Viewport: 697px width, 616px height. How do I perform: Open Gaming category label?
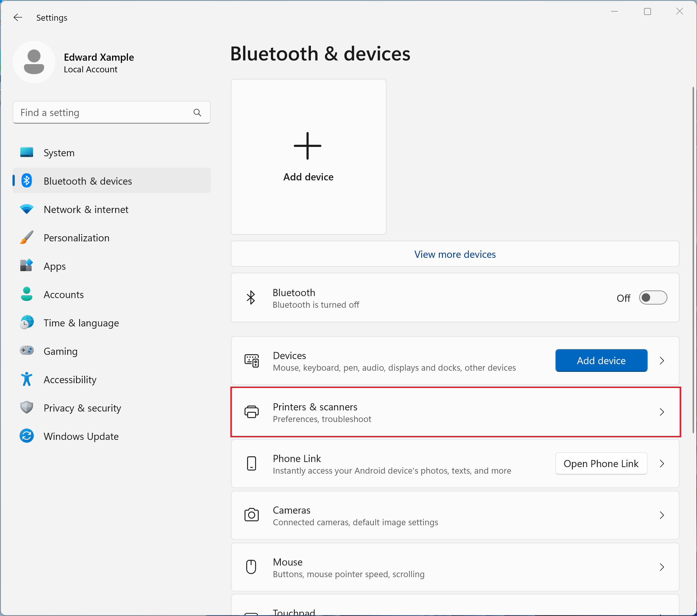click(x=60, y=351)
